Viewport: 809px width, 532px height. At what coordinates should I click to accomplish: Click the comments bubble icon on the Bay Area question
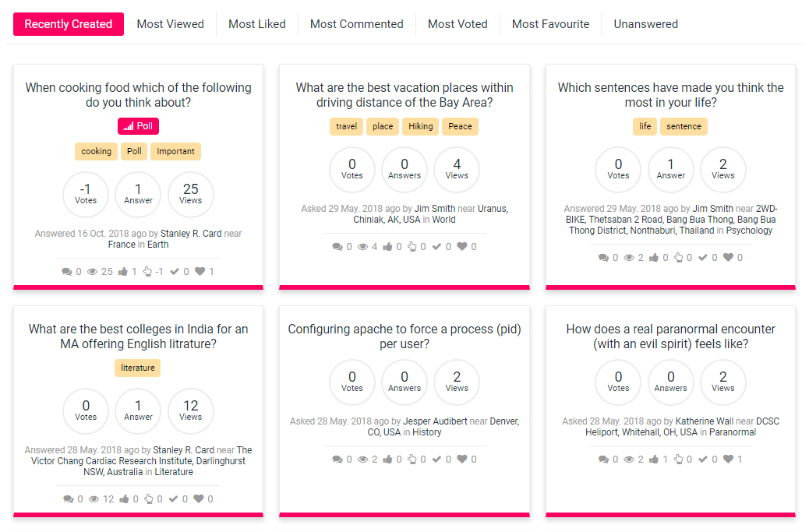pos(337,247)
